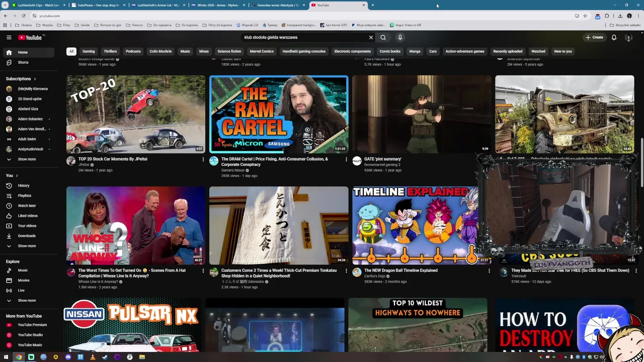Select the All filter chip
The image size is (644, 362).
click(71, 51)
